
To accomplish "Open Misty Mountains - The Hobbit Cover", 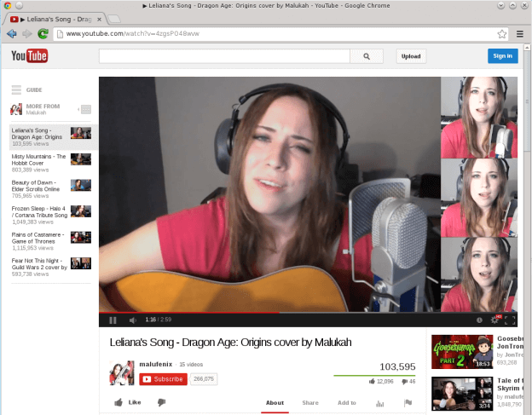I will coord(51,163).
